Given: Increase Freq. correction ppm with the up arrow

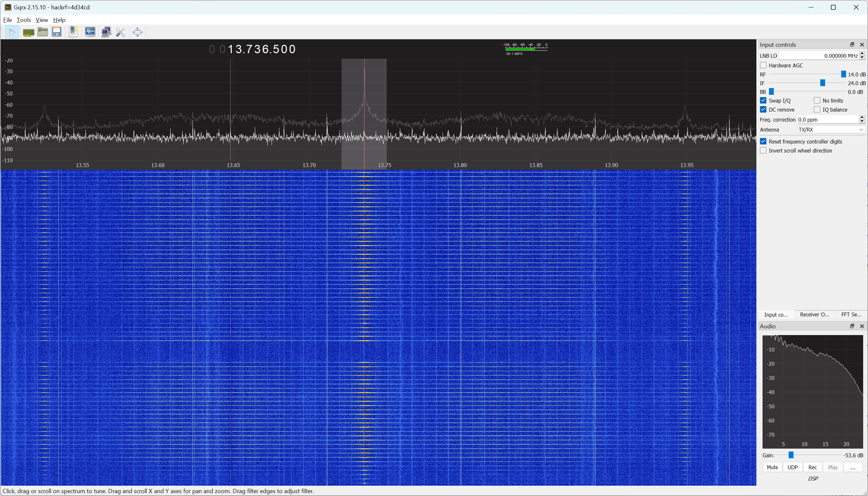Looking at the screenshot, I should pyautogui.click(x=862, y=117).
